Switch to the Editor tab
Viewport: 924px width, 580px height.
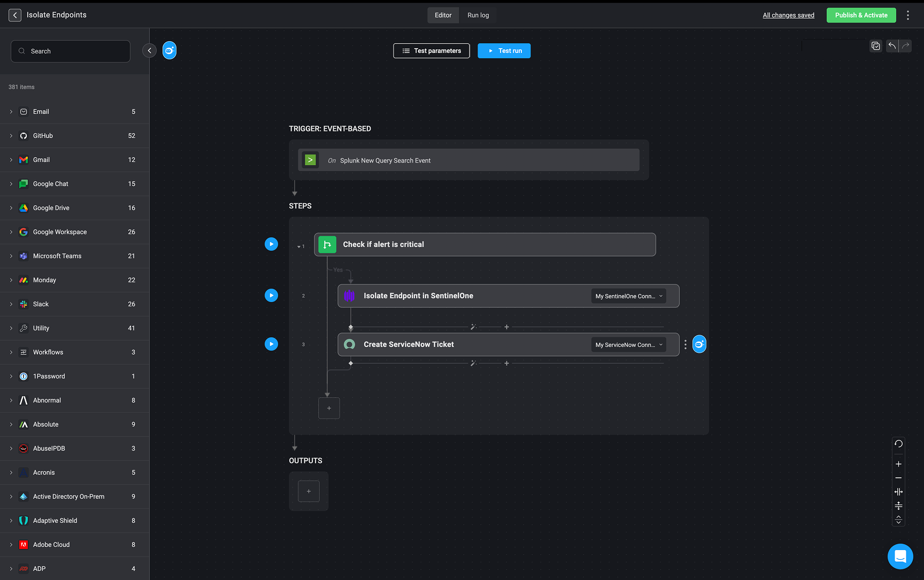[443, 15]
